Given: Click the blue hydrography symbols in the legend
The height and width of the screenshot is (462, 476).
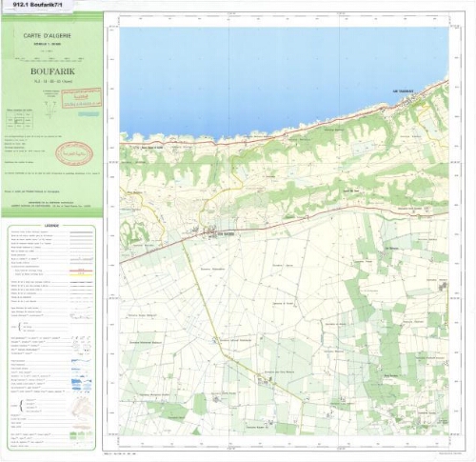Looking at the screenshot, I should tap(82, 376).
